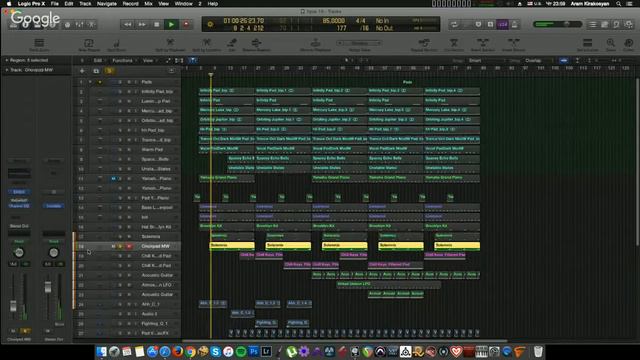Toggle waveform zoom blue button
The width and height of the screenshot is (640, 360).
click(x=564, y=60)
